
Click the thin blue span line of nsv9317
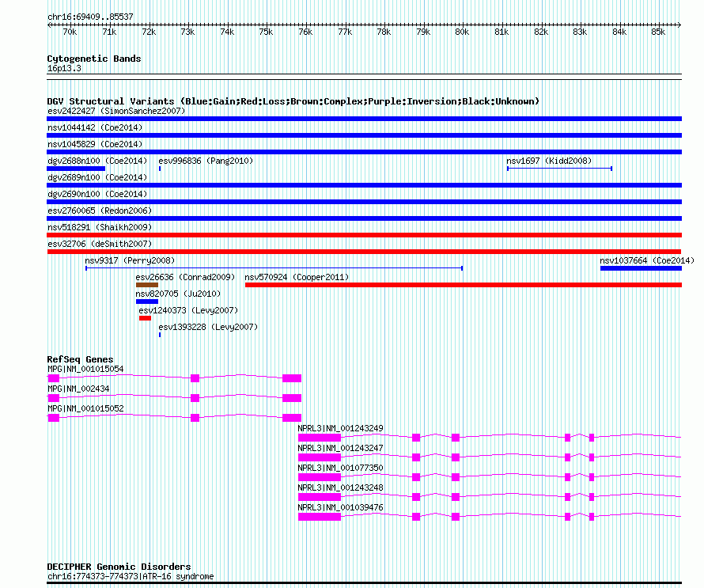pos(274,268)
